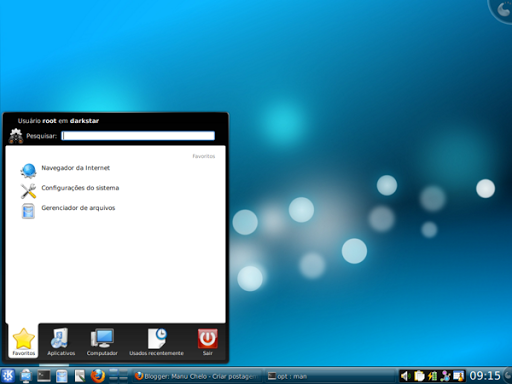Open the Klipper clipboard tray icon
512x384 pixels.
[x=419, y=376]
